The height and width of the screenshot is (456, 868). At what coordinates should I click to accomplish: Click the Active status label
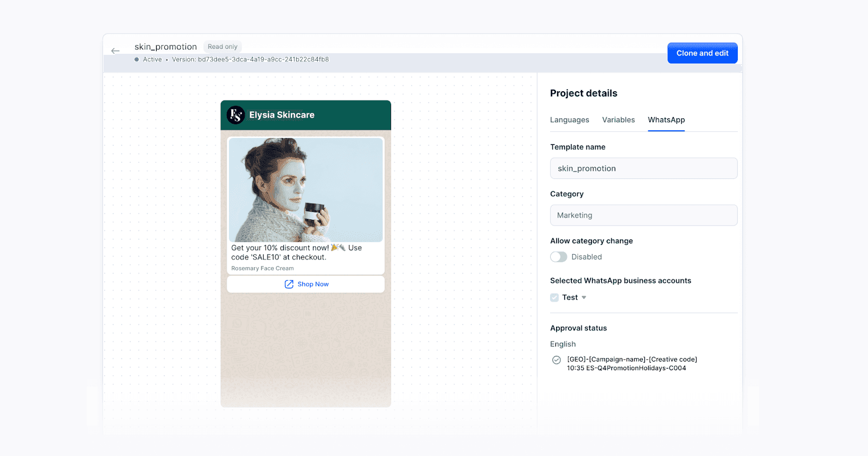(152, 60)
